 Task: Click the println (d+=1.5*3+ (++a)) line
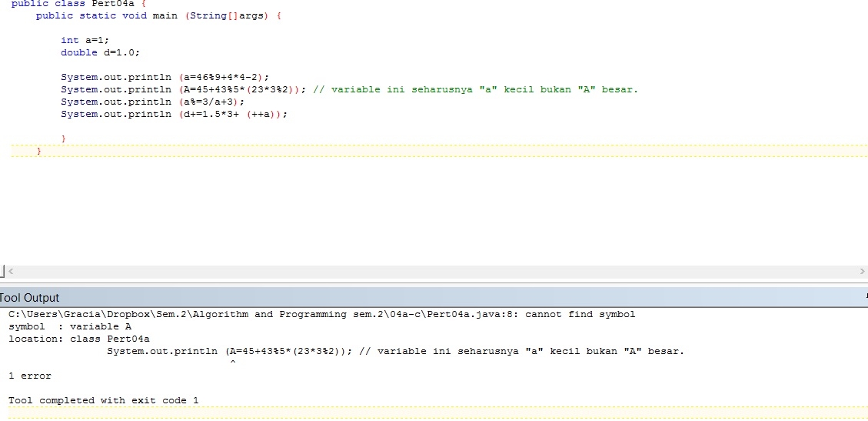click(175, 114)
